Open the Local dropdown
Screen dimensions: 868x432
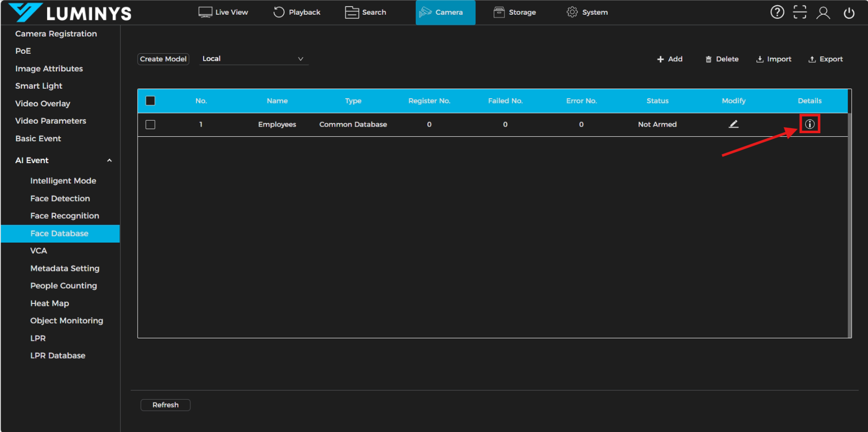pyautogui.click(x=253, y=59)
